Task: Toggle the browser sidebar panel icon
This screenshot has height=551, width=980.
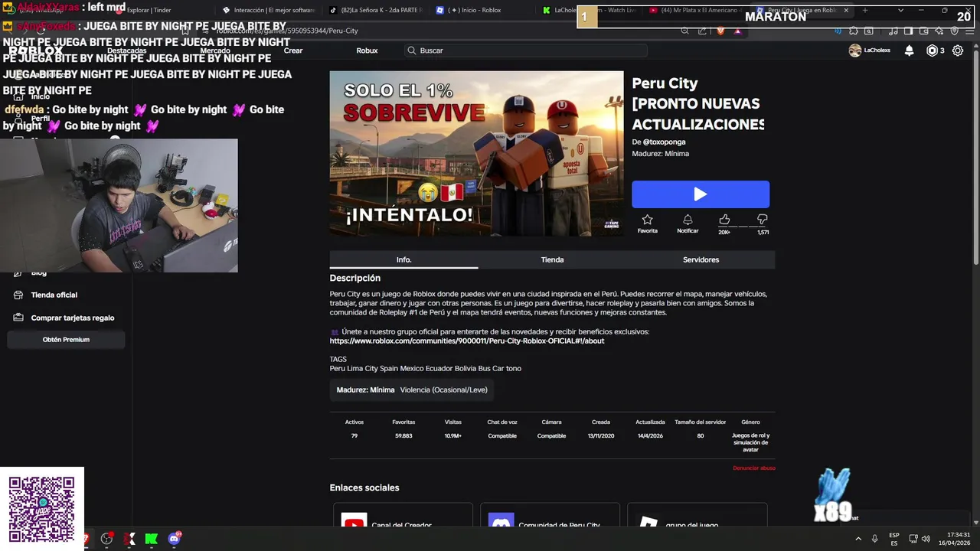Action: (907, 31)
